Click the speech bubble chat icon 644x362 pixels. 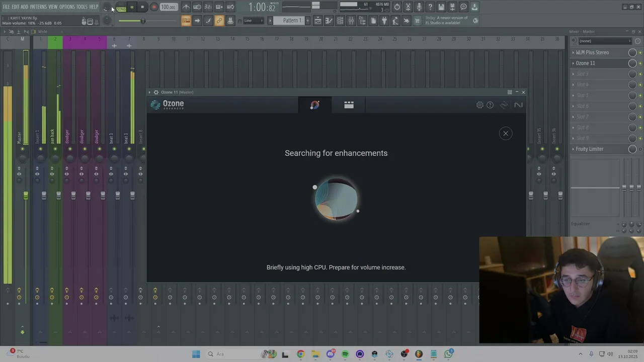(463, 7)
